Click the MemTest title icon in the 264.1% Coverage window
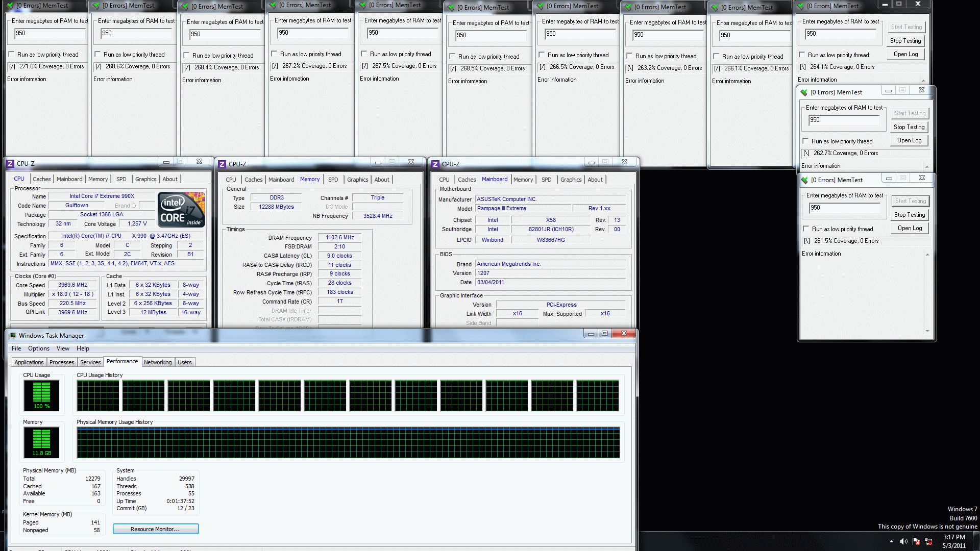This screenshot has width=980, height=551. pos(801,6)
